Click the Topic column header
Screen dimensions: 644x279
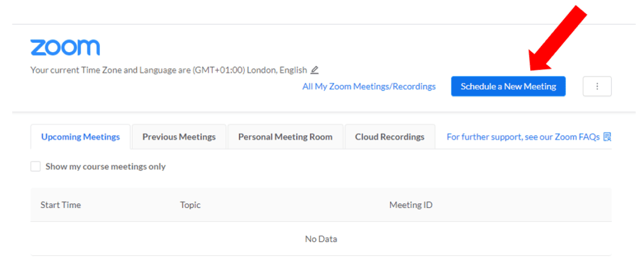pos(190,205)
